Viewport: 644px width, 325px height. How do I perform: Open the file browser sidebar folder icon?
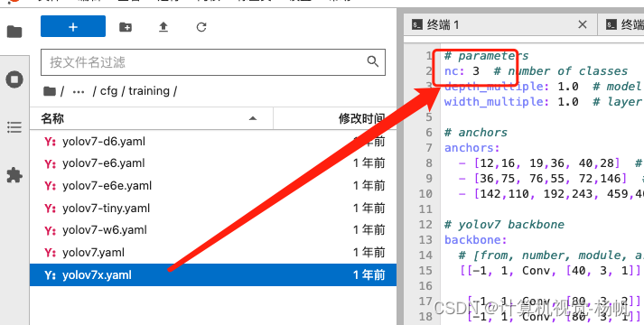14,32
